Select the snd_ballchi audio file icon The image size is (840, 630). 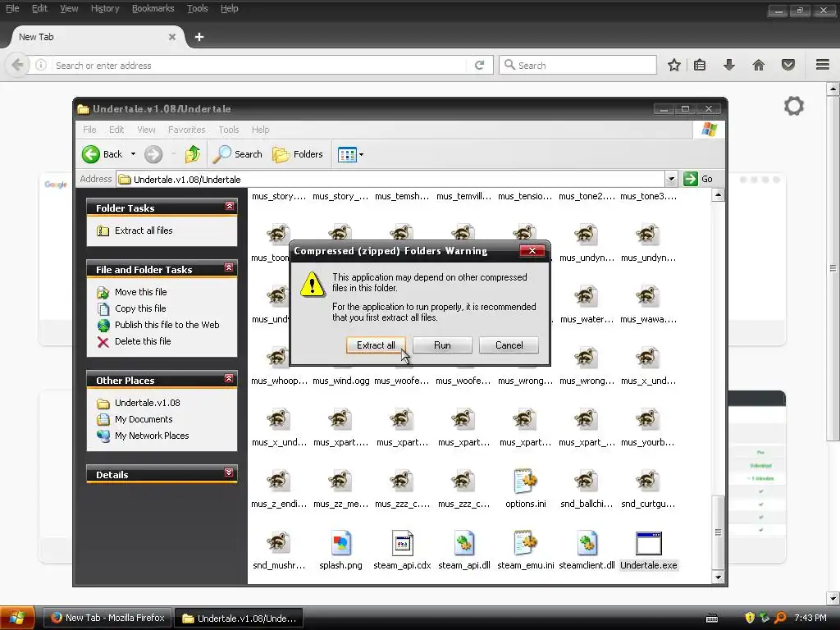pyautogui.click(x=587, y=482)
